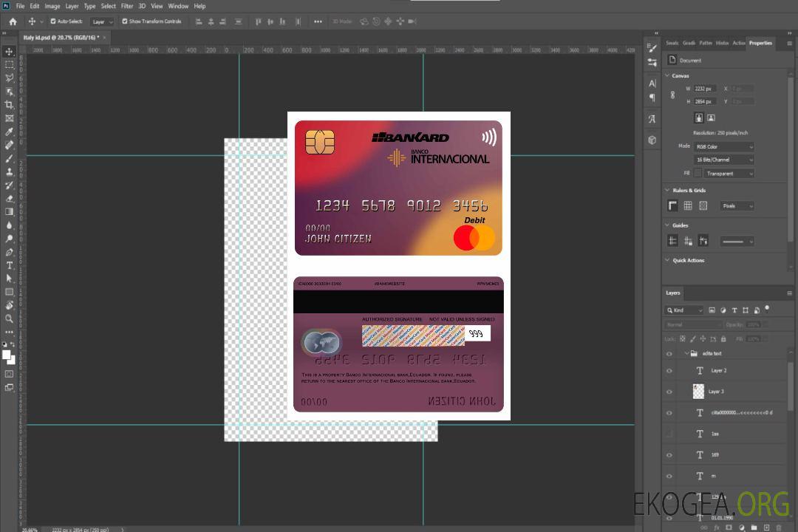Screen dimensions: 798x532
Task: Open the layer Kind filter dropdown
Action: (684, 310)
